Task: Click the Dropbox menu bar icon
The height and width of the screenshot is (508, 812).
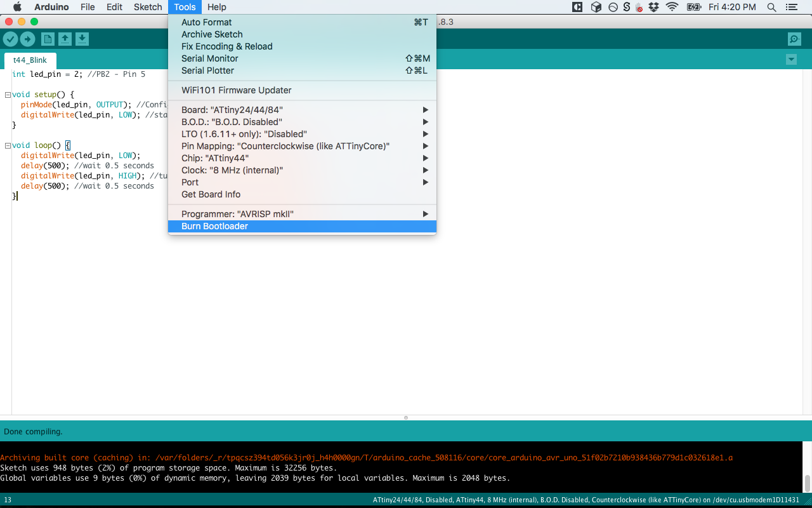Action: pyautogui.click(x=655, y=7)
